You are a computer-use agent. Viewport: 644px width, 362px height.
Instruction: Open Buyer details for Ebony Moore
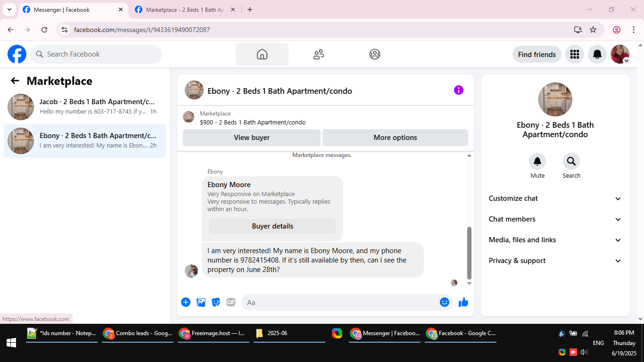pyautogui.click(x=272, y=226)
